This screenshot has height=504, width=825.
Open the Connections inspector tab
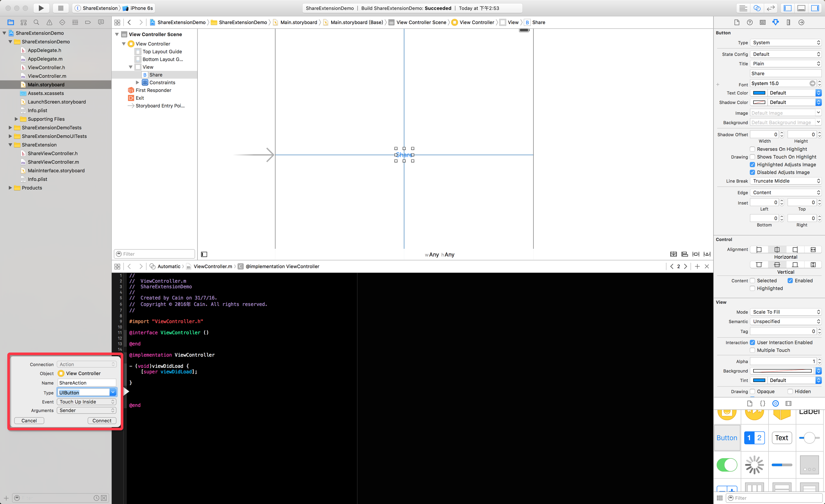pyautogui.click(x=801, y=22)
